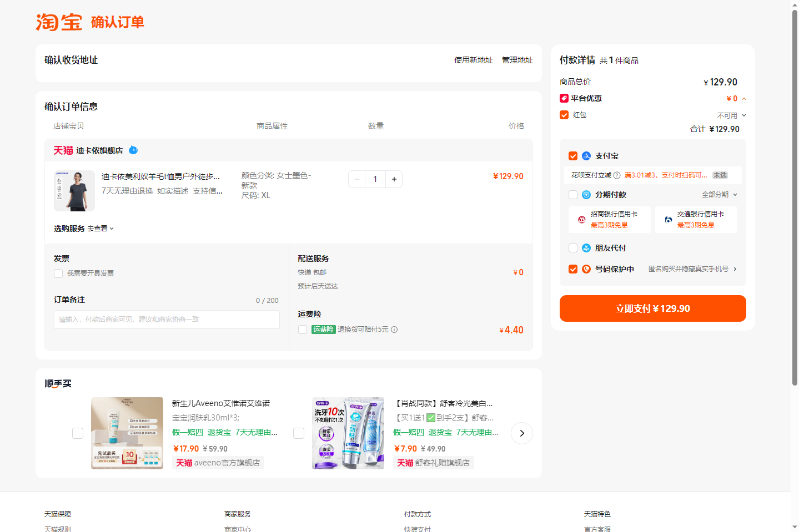Image resolution: width=799 pixels, height=532 pixels.
Task: Click the 立即支付 ¥129.90 button
Action: click(653, 308)
